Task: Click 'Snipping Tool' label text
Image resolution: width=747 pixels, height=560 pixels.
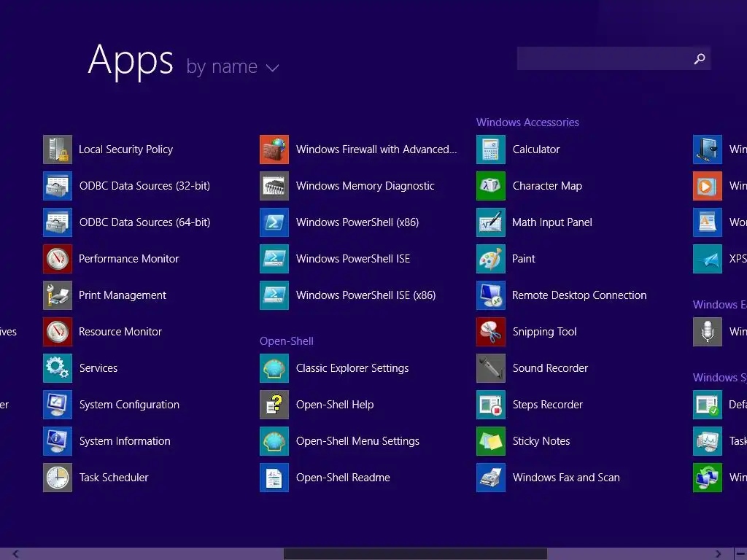Action: tap(544, 332)
